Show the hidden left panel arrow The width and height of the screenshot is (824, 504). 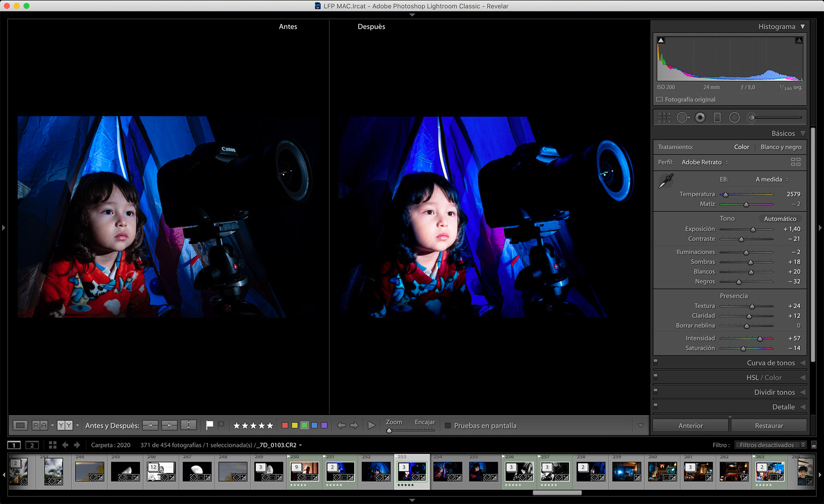(x=3, y=228)
